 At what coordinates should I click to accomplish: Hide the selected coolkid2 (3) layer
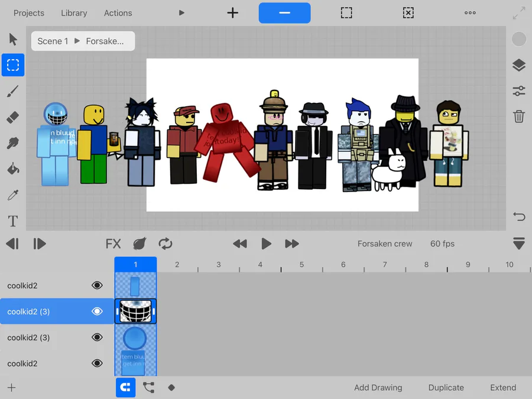[x=97, y=311]
